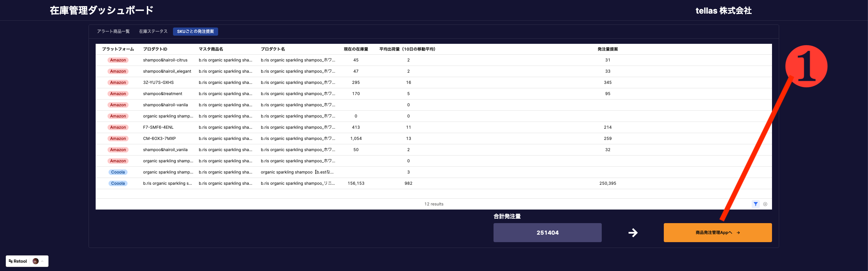
Task: Select the stock value 170 cell
Action: coord(356,94)
